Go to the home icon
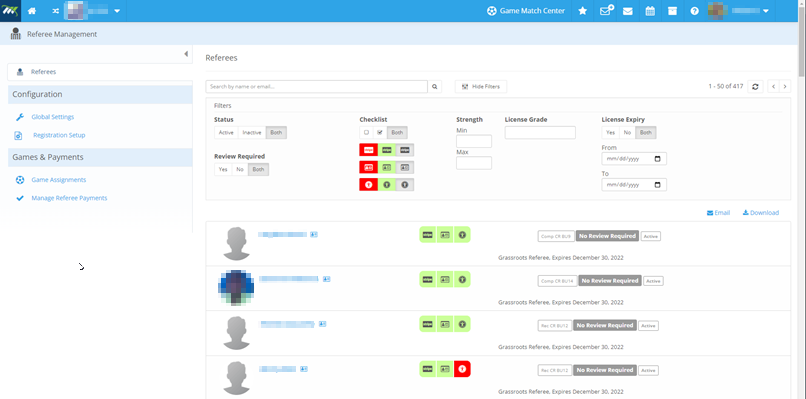Viewport: 806px width, 399px height. click(32, 11)
